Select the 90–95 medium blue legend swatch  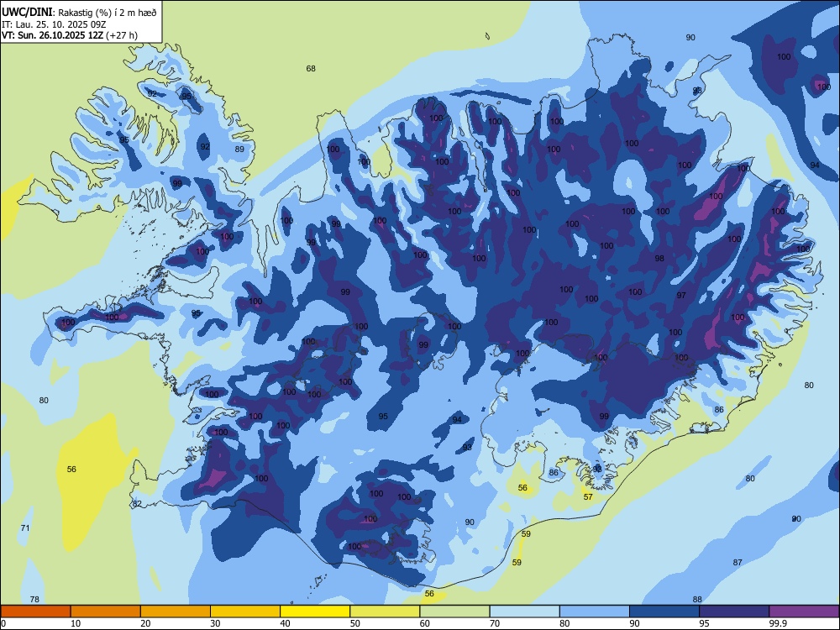664,612
